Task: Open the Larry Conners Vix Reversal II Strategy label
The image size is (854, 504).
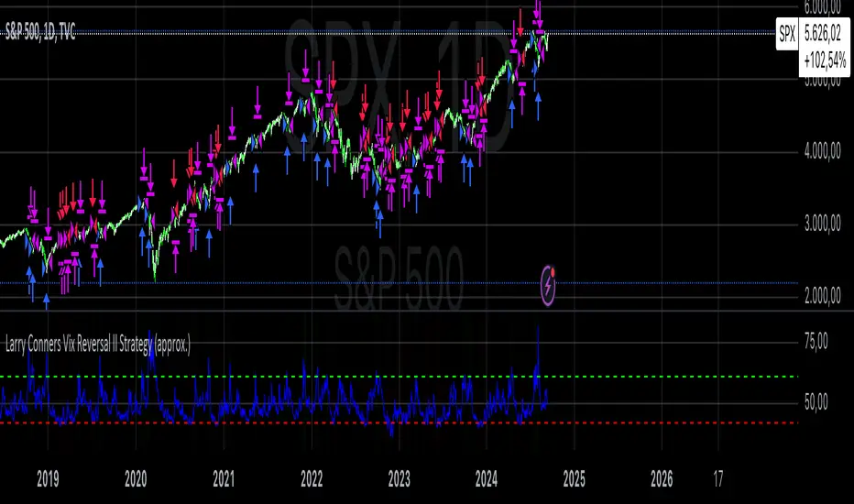Action: click(x=98, y=345)
